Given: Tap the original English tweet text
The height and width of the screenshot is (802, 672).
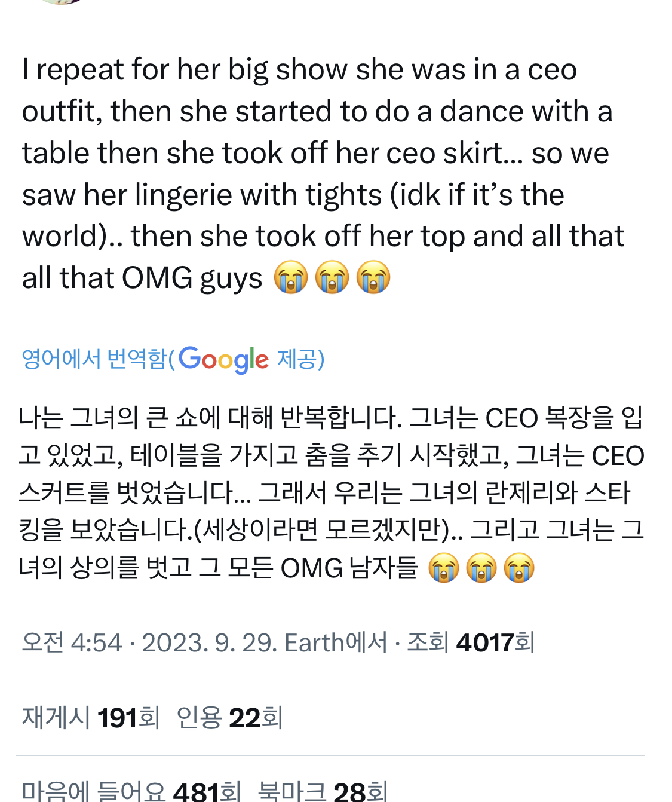Looking at the screenshot, I should tap(317, 173).
